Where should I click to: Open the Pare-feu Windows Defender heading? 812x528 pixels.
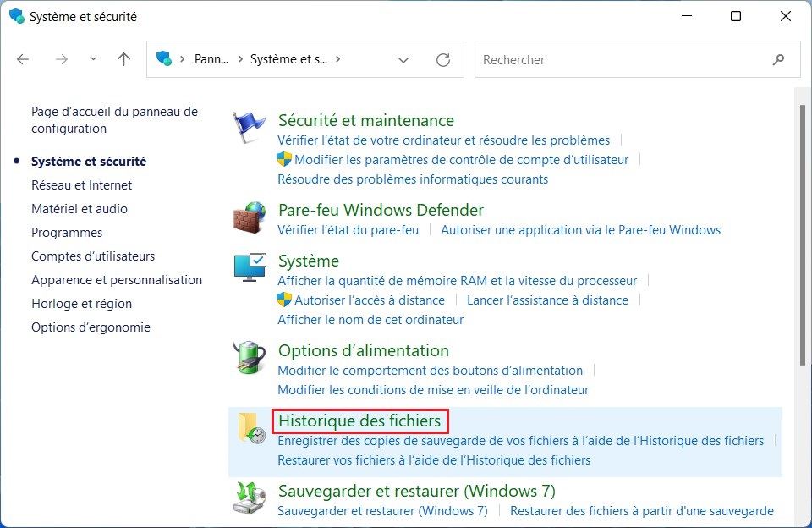(x=381, y=210)
